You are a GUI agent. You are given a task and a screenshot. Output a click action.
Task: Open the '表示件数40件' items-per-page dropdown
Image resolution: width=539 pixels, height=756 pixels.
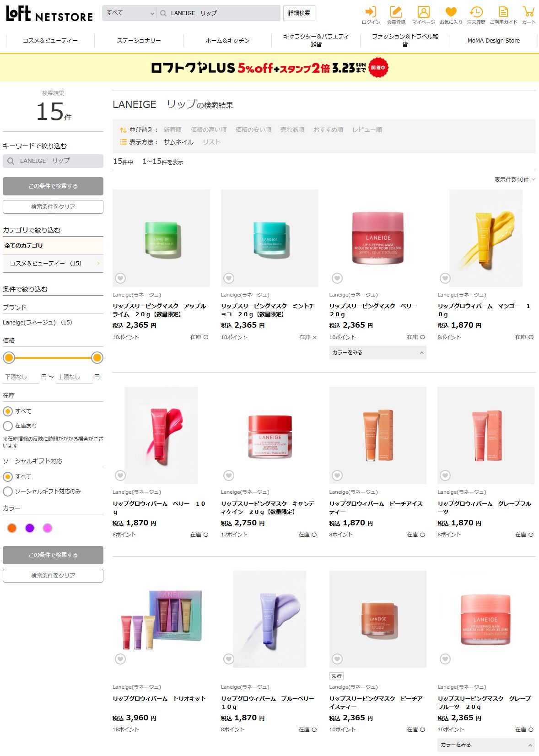click(515, 179)
